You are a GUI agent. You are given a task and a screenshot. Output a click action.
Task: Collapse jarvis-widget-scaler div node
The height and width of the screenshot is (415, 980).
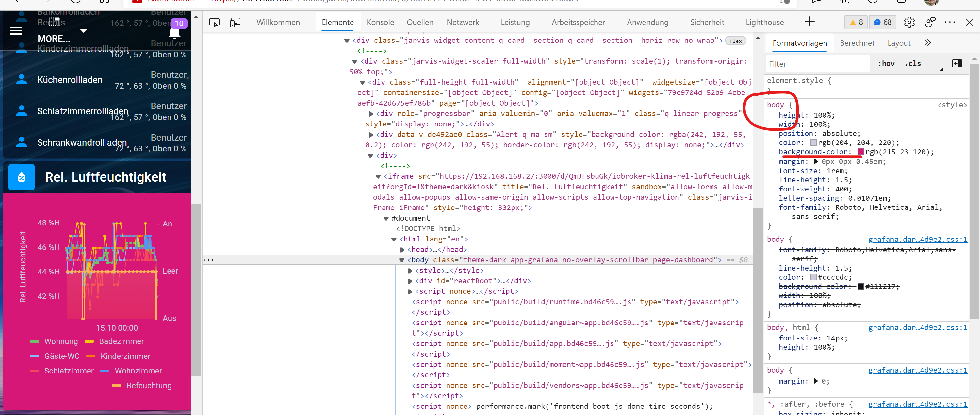click(354, 62)
